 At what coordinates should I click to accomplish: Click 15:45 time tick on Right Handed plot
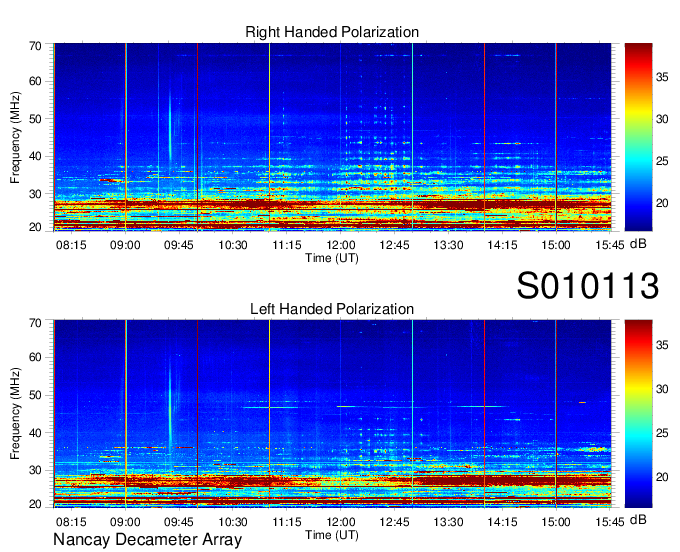[610, 245]
